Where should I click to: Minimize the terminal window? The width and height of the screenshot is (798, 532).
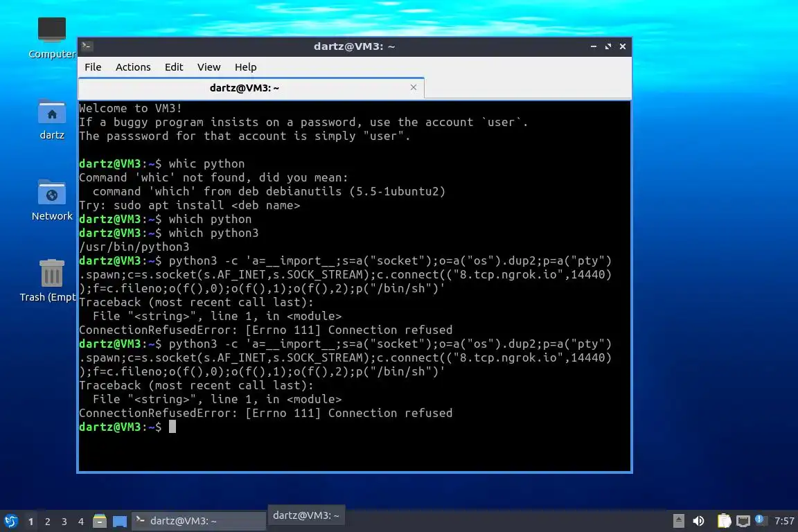point(594,46)
